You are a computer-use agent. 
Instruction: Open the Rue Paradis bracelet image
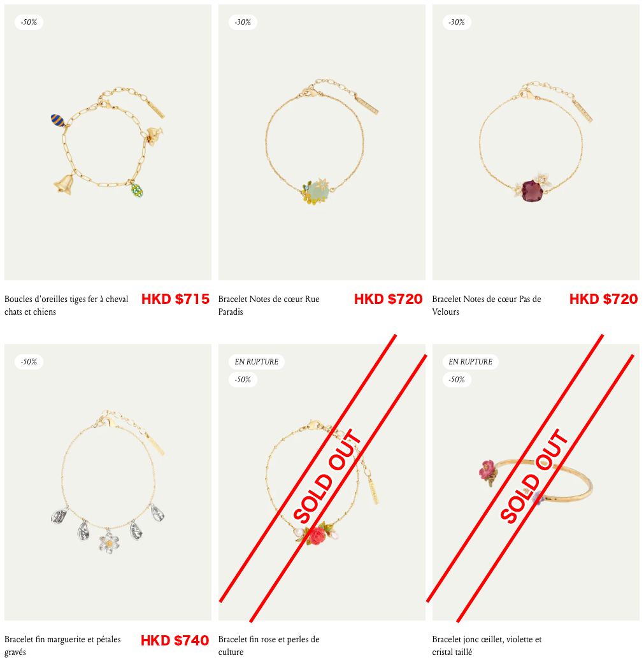tap(322, 142)
